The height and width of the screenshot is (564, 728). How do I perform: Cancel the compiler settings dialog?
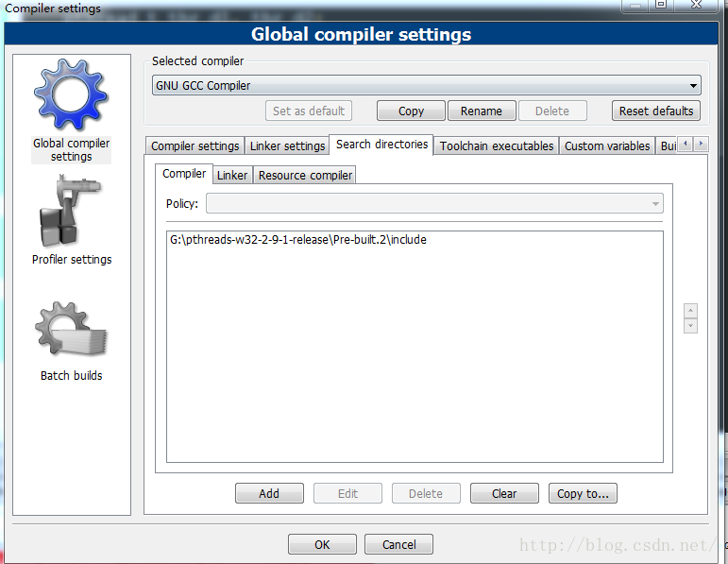coord(398,544)
